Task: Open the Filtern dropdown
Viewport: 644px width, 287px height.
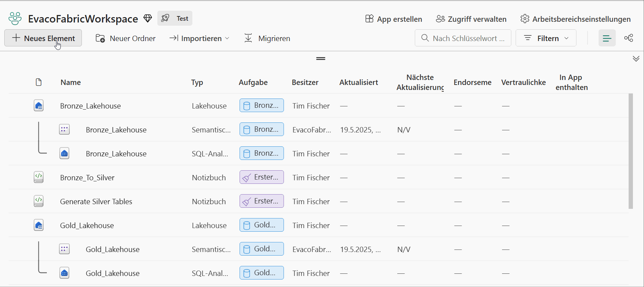Action: [x=546, y=38]
